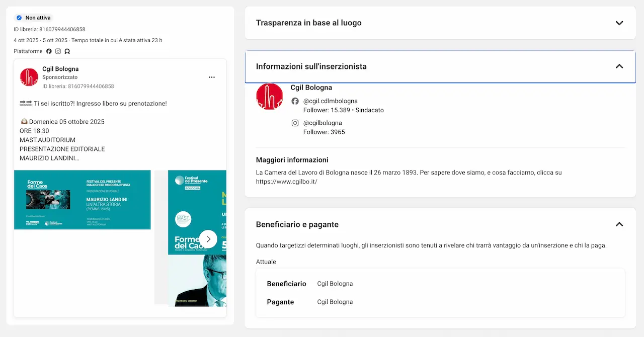Screen dimensions: 644x337
Task: Open the first carousel image for Maurizio Landini
Action: pyautogui.click(x=83, y=200)
